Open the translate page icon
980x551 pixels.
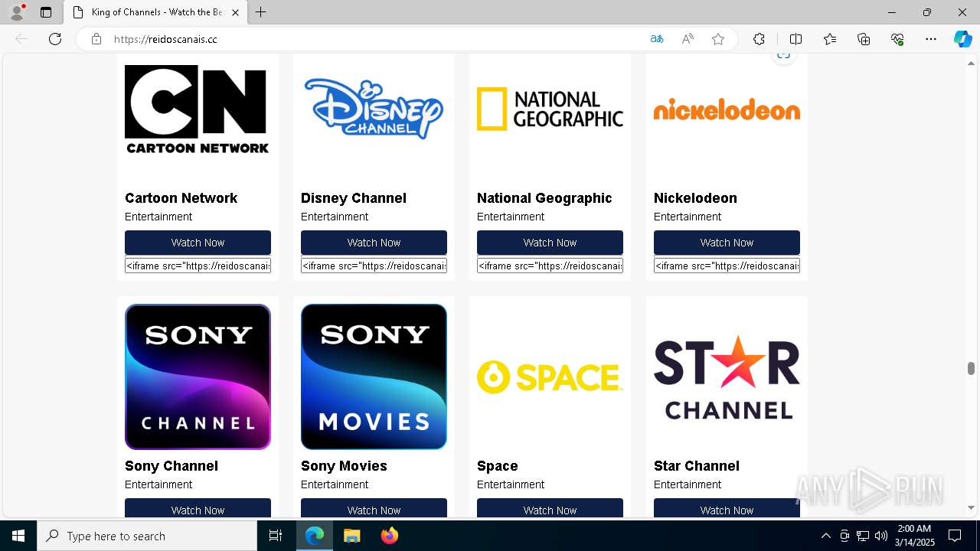657,39
